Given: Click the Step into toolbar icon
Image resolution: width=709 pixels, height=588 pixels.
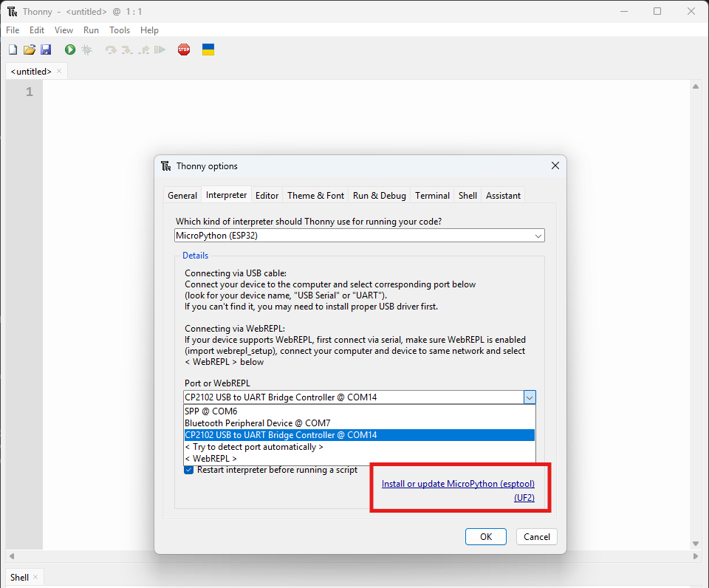Looking at the screenshot, I should 127,49.
